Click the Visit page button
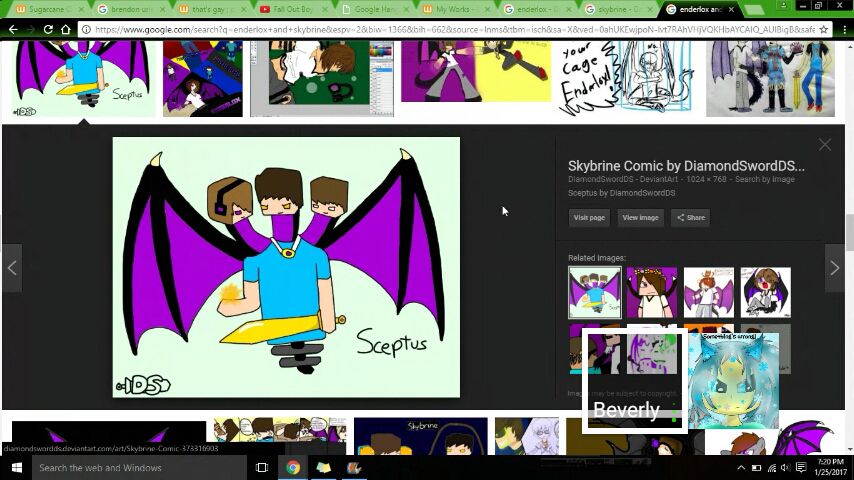 (x=589, y=217)
